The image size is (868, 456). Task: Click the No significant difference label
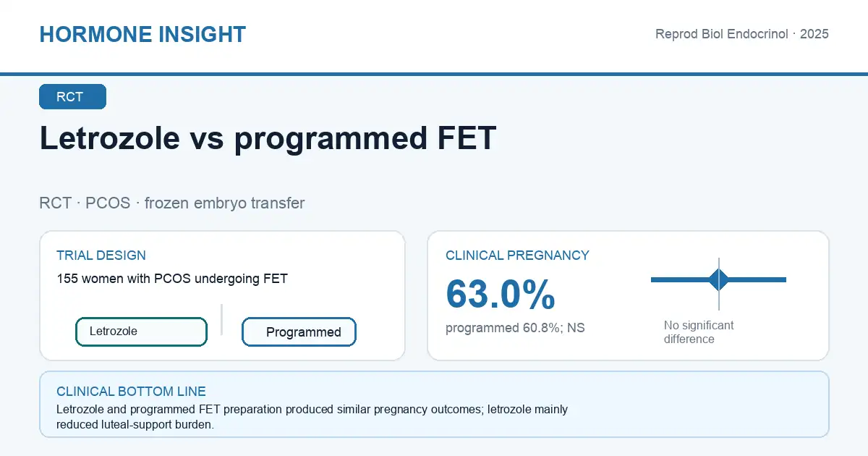699,332
